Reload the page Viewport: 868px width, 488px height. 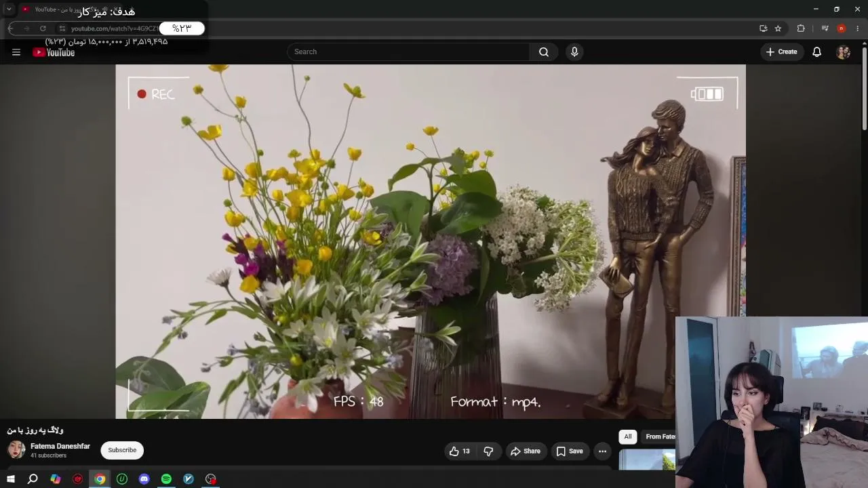coord(43,28)
